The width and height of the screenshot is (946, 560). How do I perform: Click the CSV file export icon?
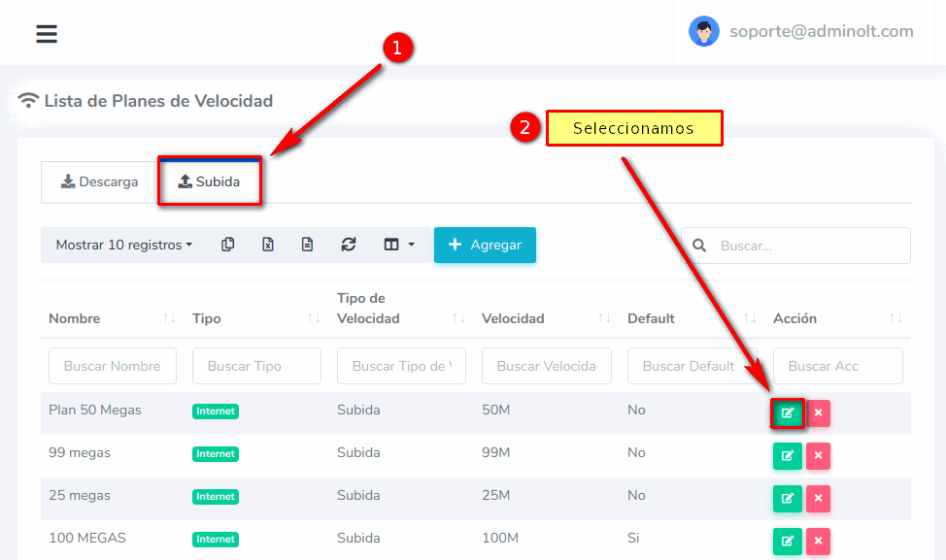(307, 245)
